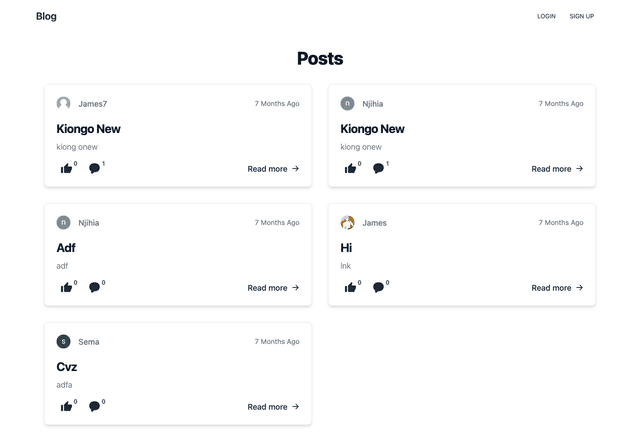Click James7's avatar image

[63, 103]
